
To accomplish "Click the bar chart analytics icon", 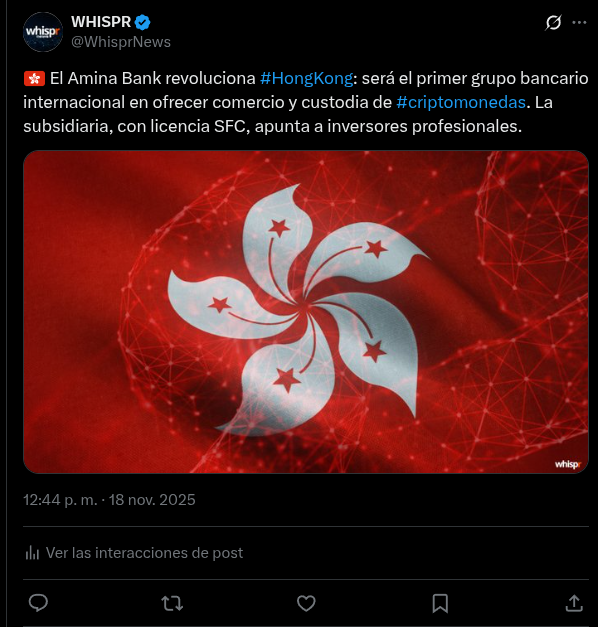I will (x=32, y=553).
